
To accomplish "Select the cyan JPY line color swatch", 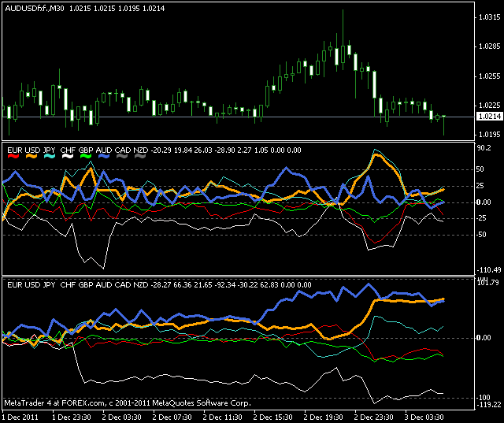I will pos(50,156).
